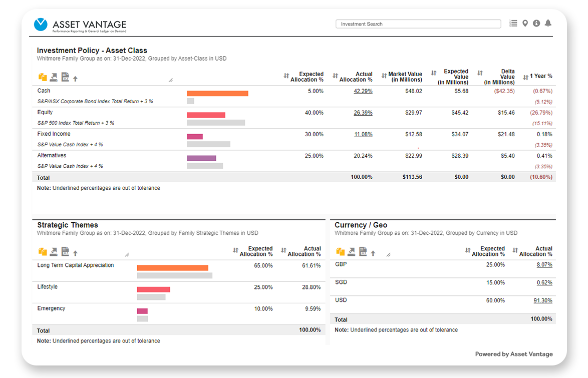The height and width of the screenshot is (378, 588).
Task: Click the red Lifestyle allocation bar
Action: [x=153, y=289]
